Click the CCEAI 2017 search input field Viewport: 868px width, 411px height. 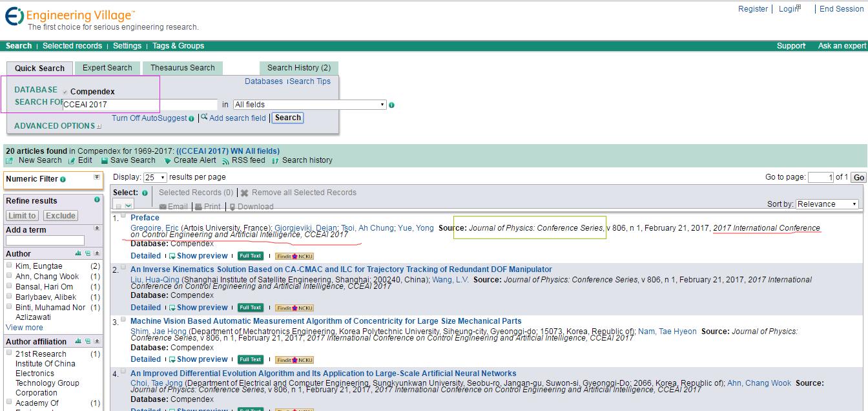coord(140,105)
